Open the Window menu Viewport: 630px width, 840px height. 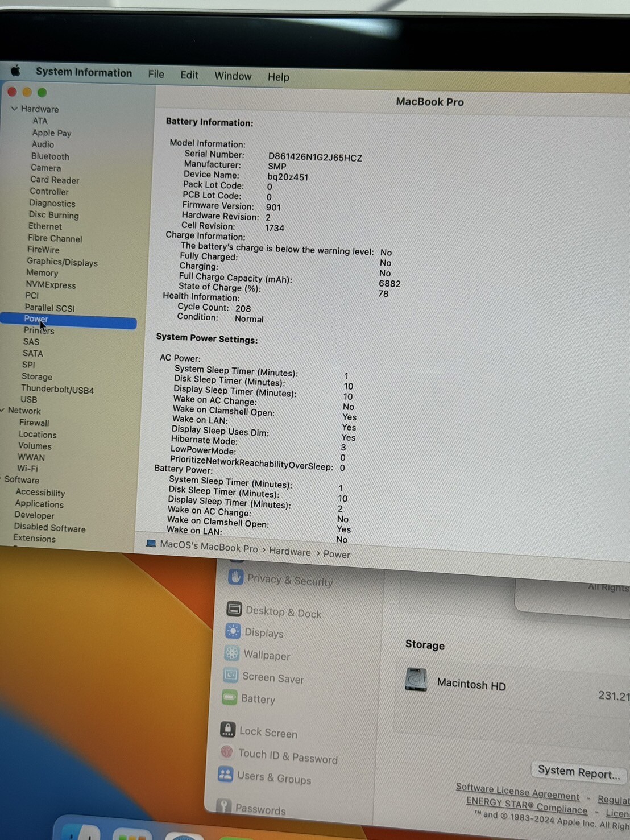[x=233, y=76]
